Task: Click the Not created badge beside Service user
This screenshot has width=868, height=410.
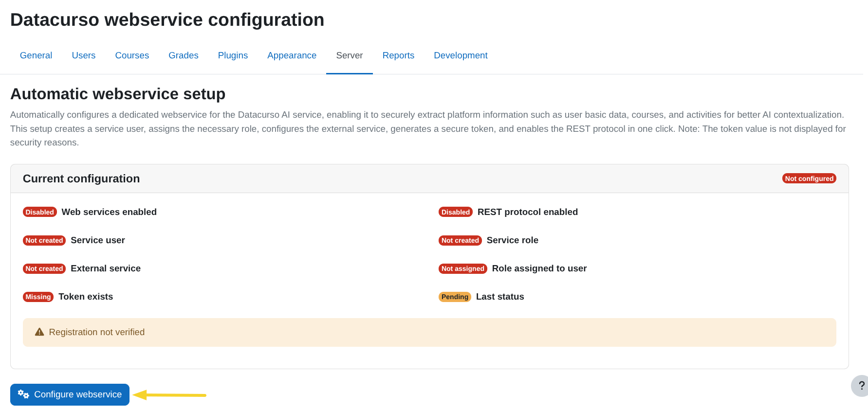Action: tap(44, 240)
